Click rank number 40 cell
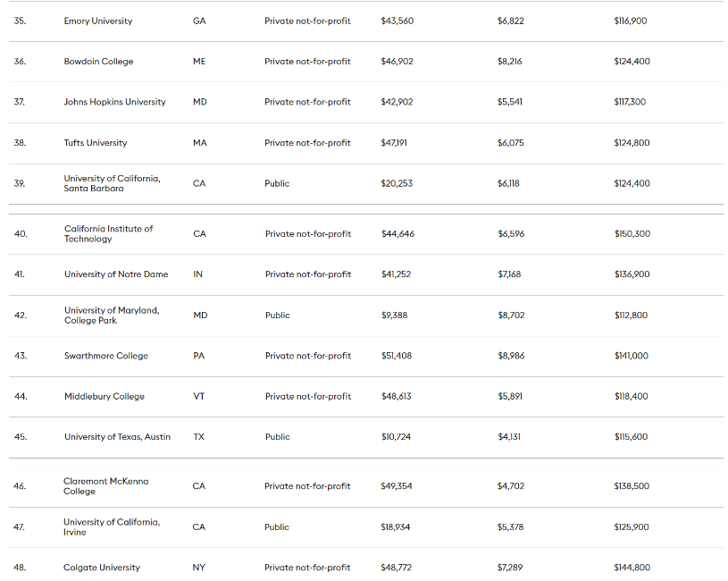The height and width of the screenshot is (581, 728). 21,234
